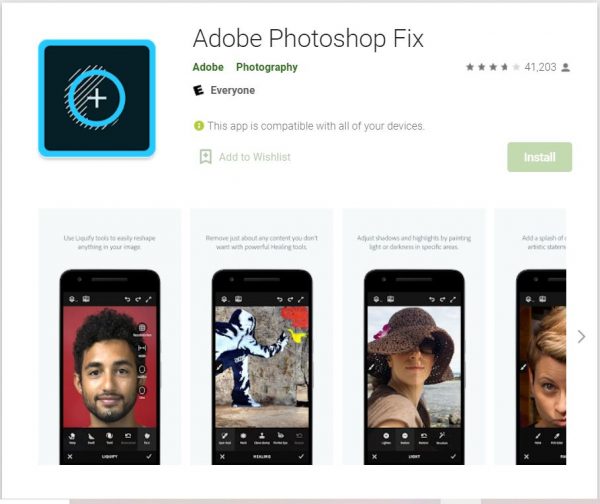Click the Adobe Photoshop Fix title
Screen dimensions: 600x504
tap(308, 38)
